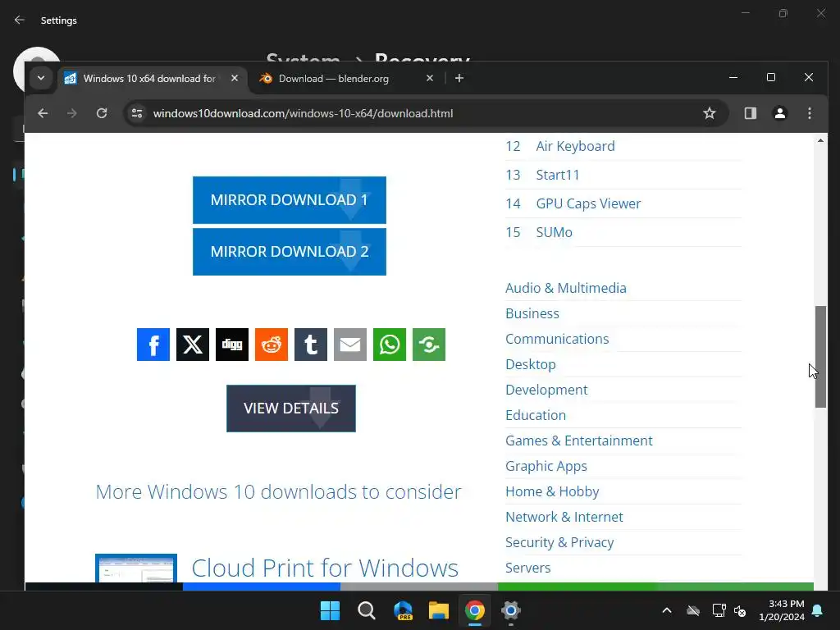Bookmark this page with star icon

coord(710,113)
